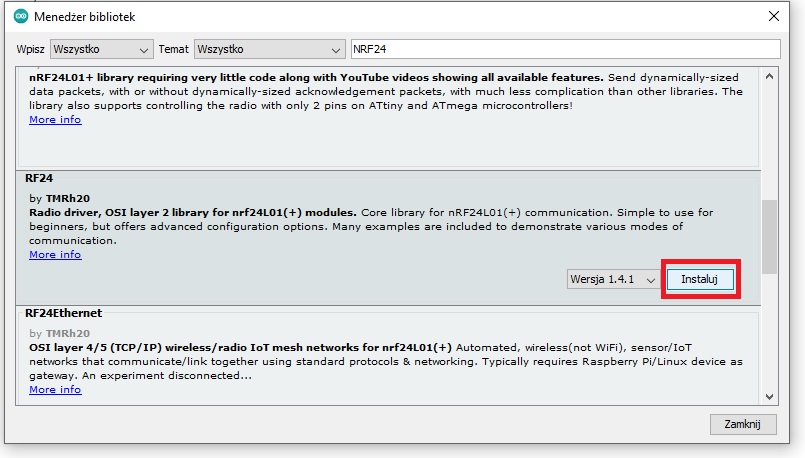Close the Menedżer bibliotek window
Viewport: 805px width, 458px height.
click(x=773, y=17)
